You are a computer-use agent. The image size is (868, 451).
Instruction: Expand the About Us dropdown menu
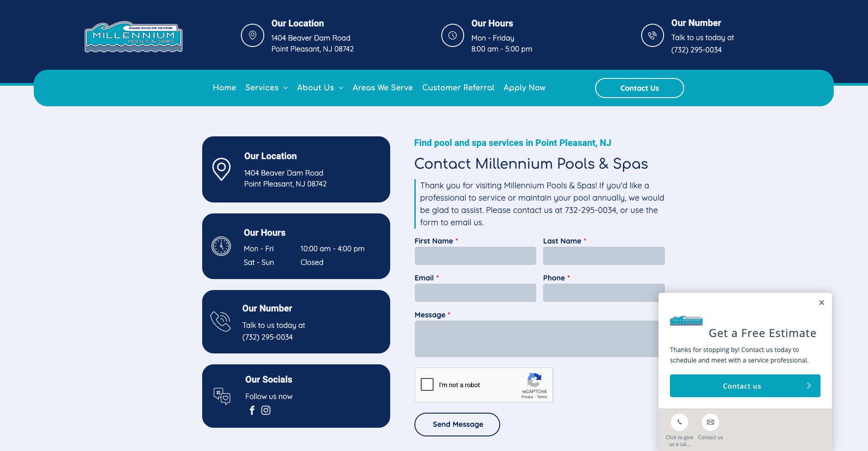click(x=320, y=88)
